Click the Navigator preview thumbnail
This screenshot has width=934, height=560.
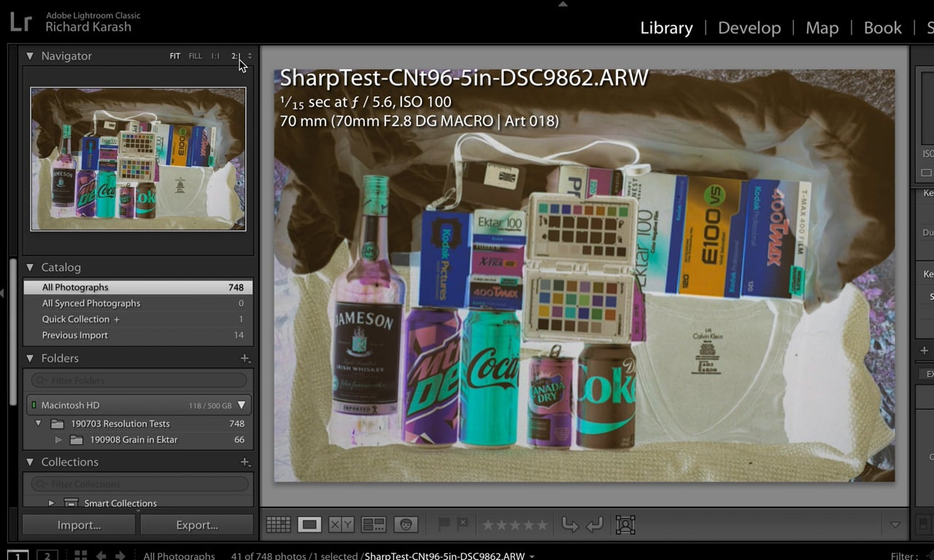(x=138, y=159)
